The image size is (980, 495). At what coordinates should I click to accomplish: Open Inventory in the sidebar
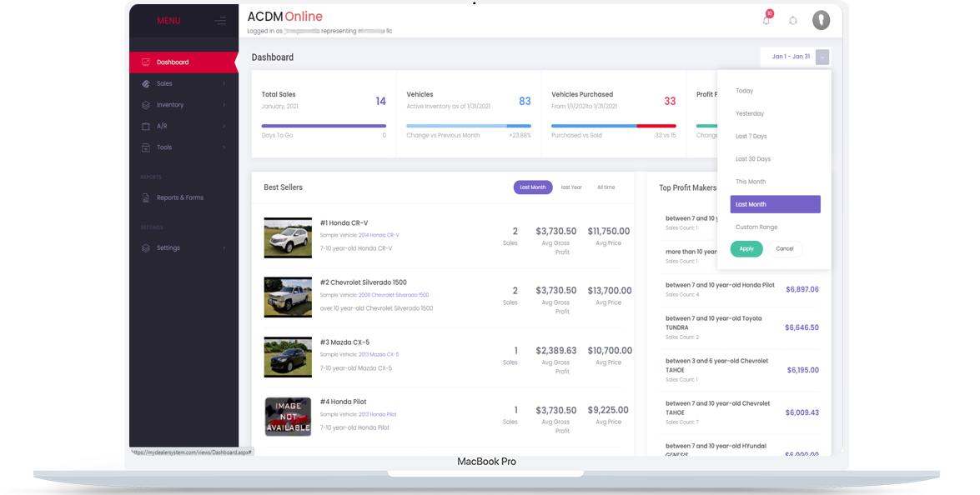183,105
